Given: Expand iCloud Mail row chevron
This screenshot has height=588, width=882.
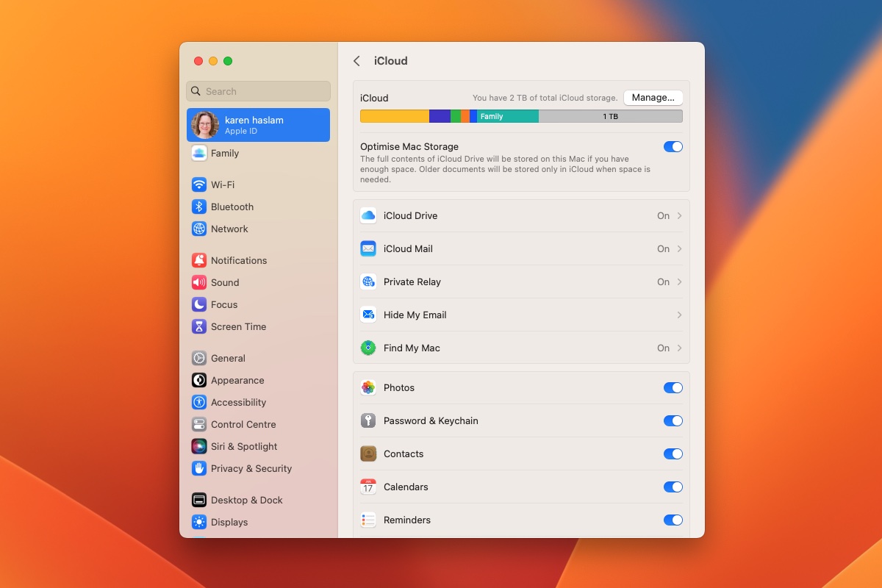Looking at the screenshot, I should [x=679, y=248].
